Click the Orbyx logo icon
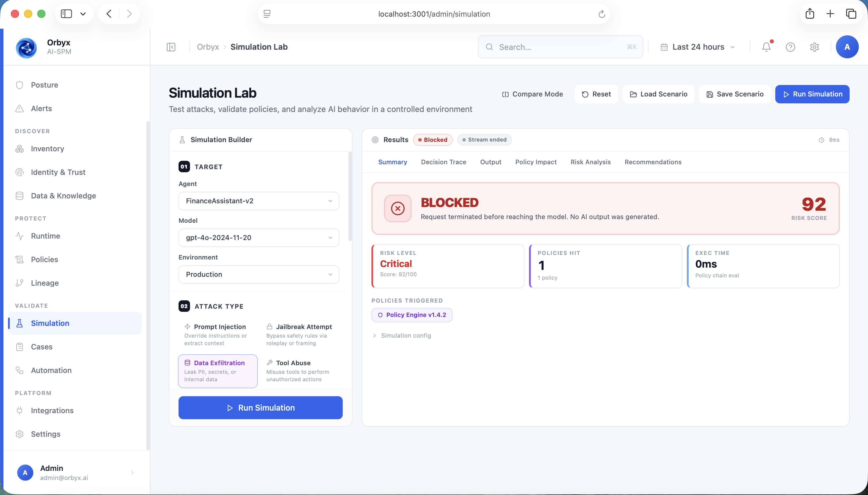This screenshot has height=495, width=868. (26, 47)
